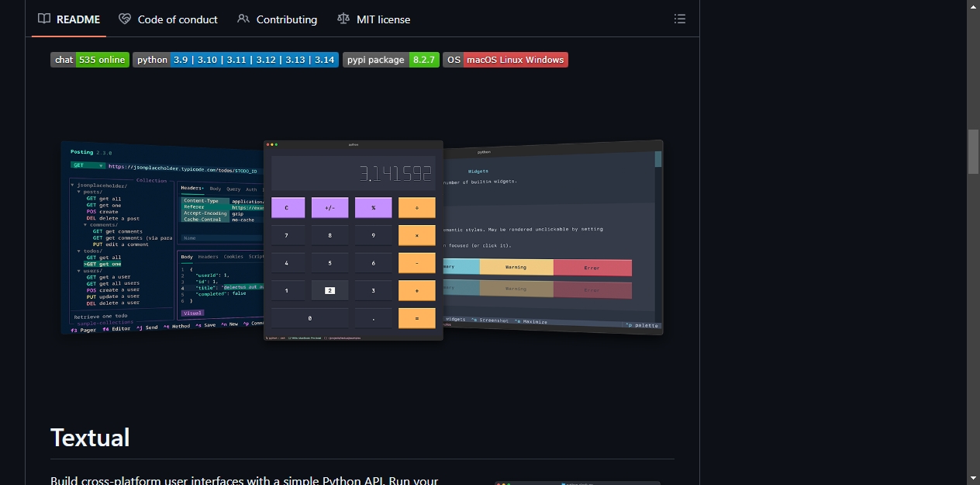Open the Textual apps screenshot image
The width and height of the screenshot is (980, 485).
(362, 239)
